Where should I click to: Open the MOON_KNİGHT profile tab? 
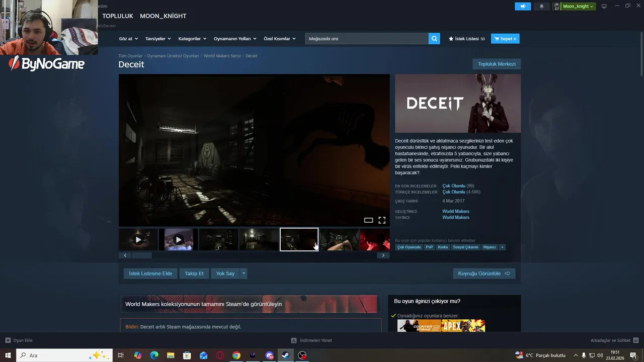coord(163,16)
